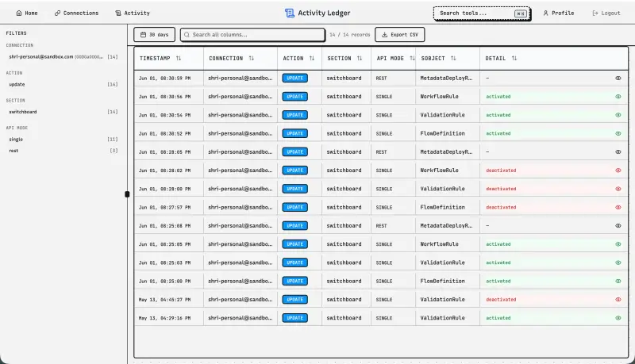The height and width of the screenshot is (364, 635).
Task: Click MetadataDeployR... cell in 08:28:05 PM row
Action: [x=446, y=152]
